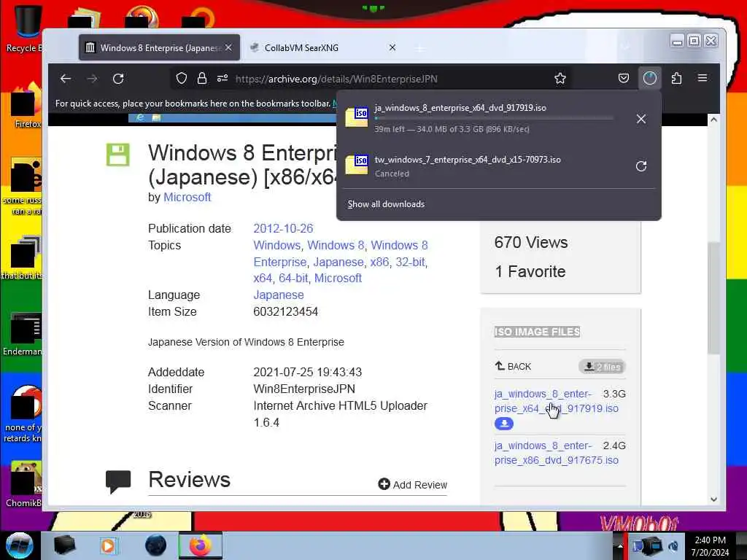Open the ja_windows_8_enterprise_x64 iso file icon in downloads
The width and height of the screenshot is (747, 560).
[x=357, y=117]
